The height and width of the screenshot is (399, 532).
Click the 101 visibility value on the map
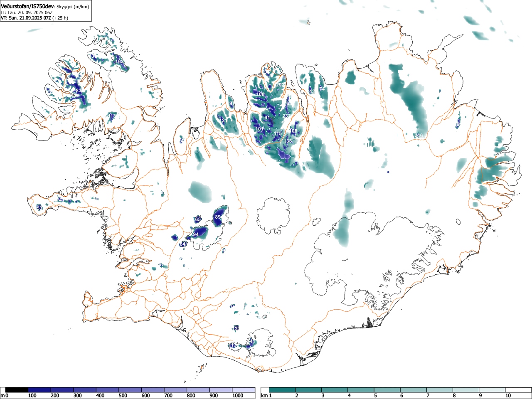pos(260,129)
